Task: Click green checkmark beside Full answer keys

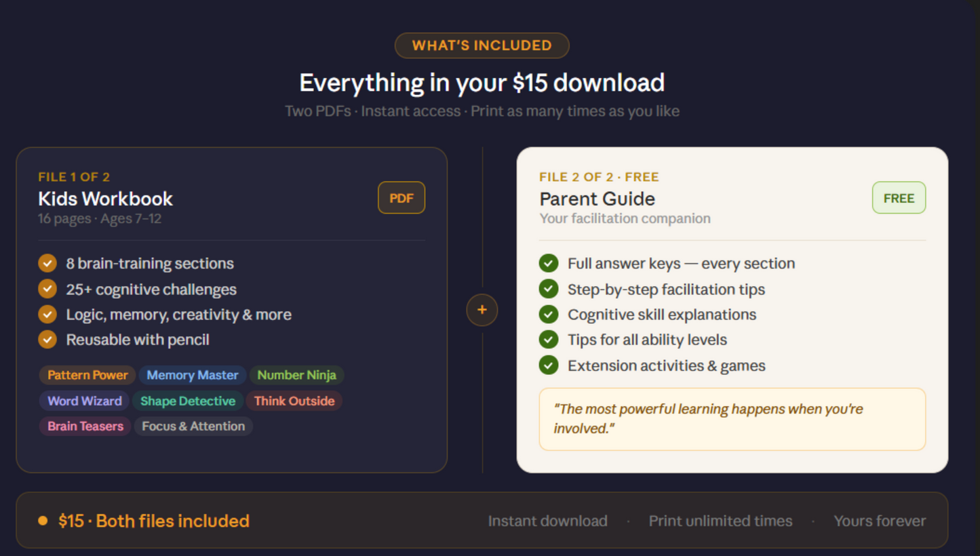Action: coord(549,263)
